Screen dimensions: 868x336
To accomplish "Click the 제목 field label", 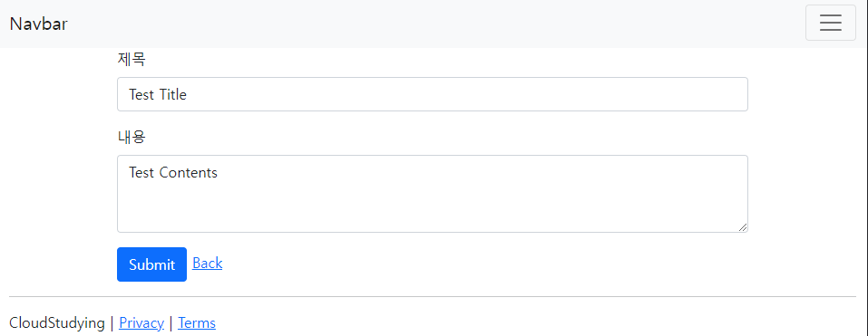I will 132,59.
